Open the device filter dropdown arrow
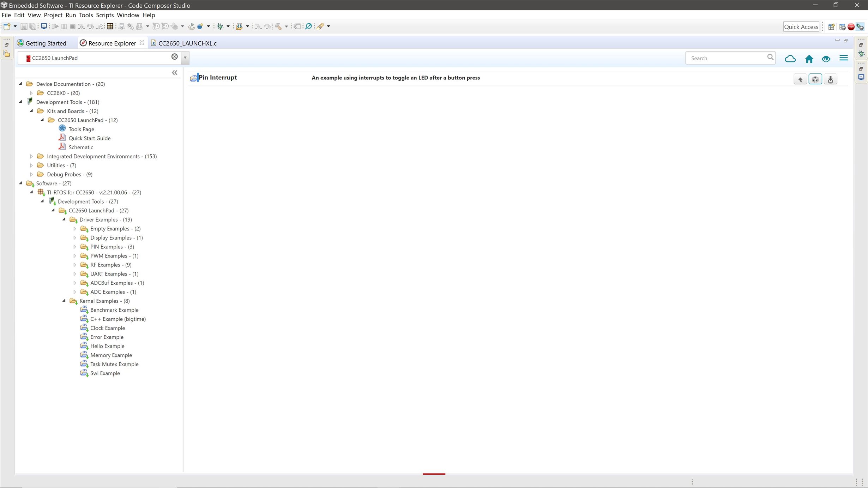The image size is (868, 488). click(x=185, y=58)
